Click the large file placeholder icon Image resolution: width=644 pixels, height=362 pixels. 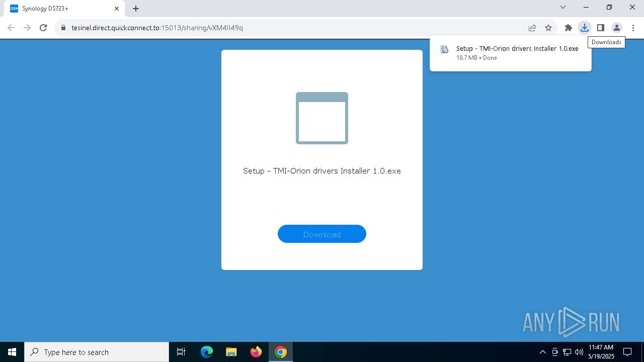click(322, 118)
